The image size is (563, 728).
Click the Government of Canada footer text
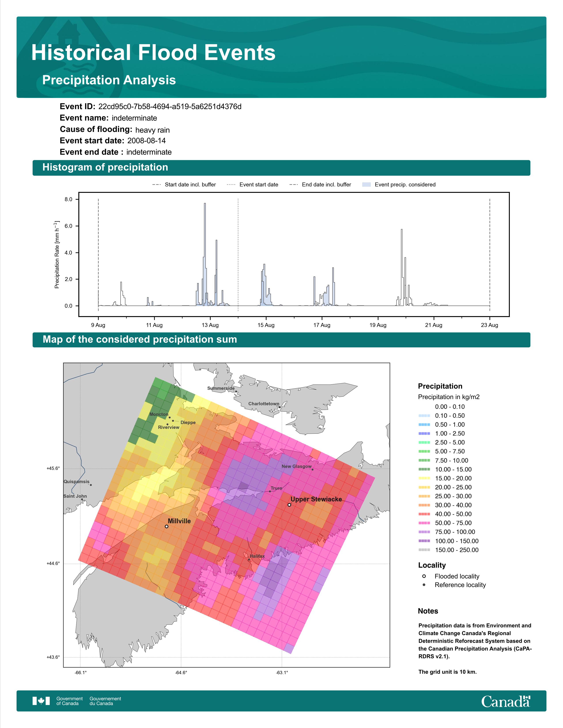coord(69,701)
